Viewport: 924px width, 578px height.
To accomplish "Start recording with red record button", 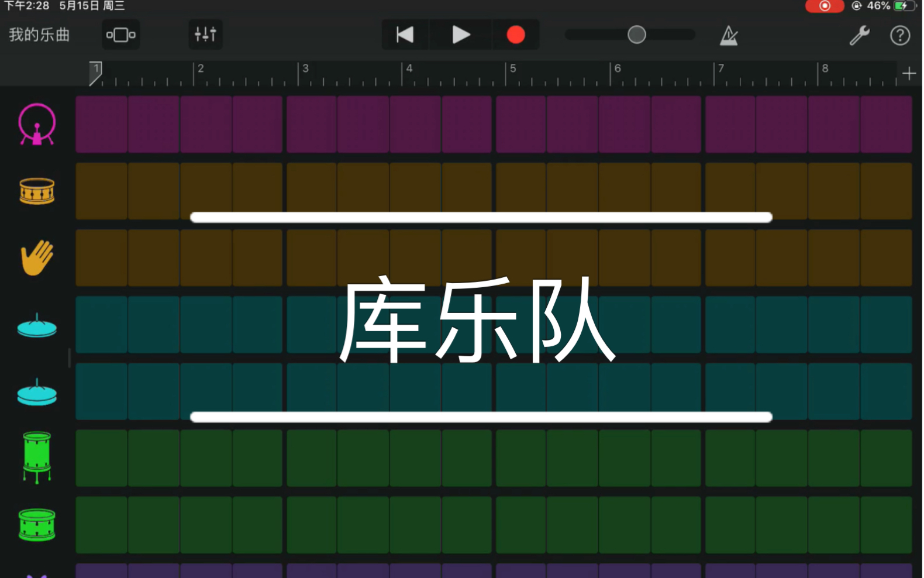I will click(515, 35).
